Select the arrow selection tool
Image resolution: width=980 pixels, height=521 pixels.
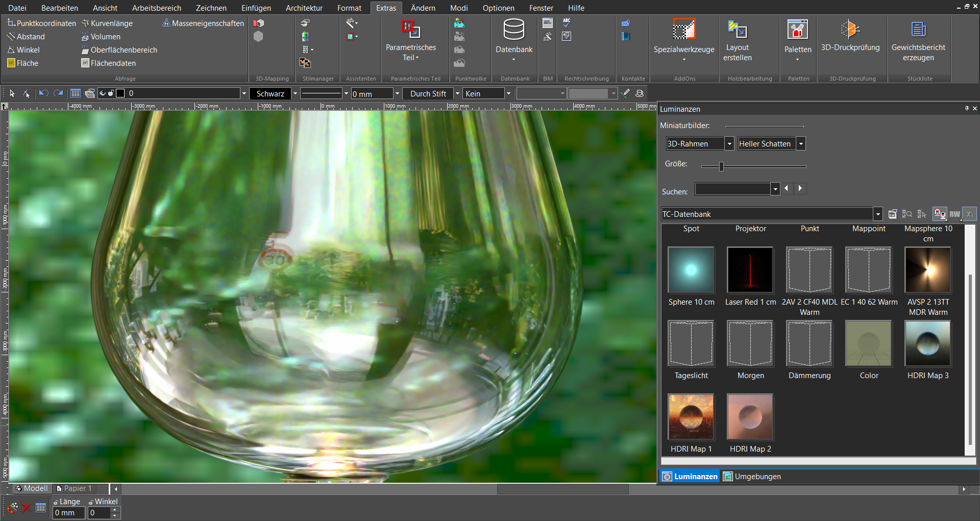click(12, 93)
